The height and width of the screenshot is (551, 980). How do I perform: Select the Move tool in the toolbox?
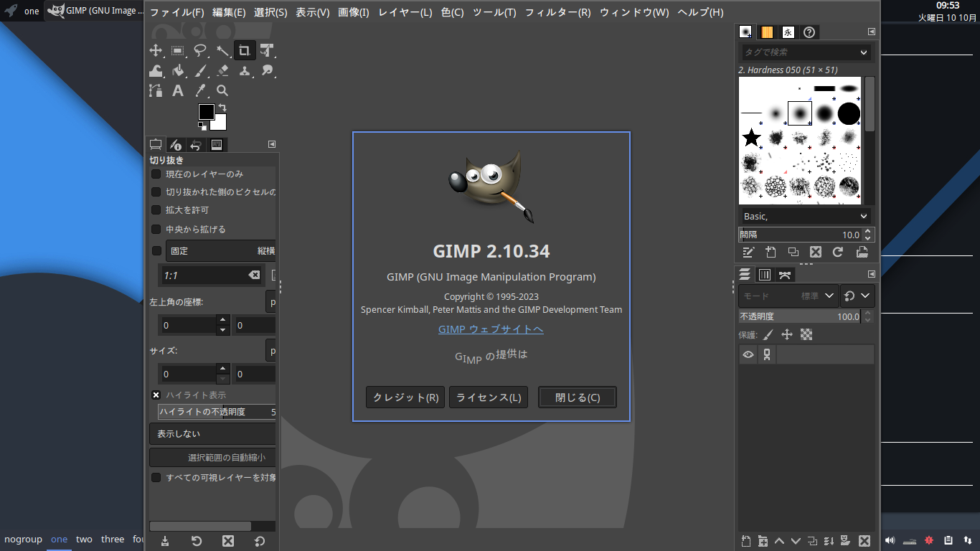(156, 50)
